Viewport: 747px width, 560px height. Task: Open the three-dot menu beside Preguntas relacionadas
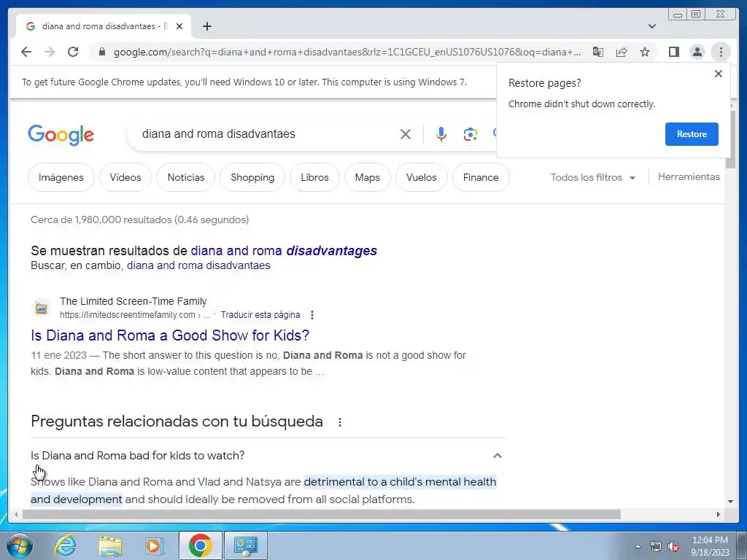340,422
